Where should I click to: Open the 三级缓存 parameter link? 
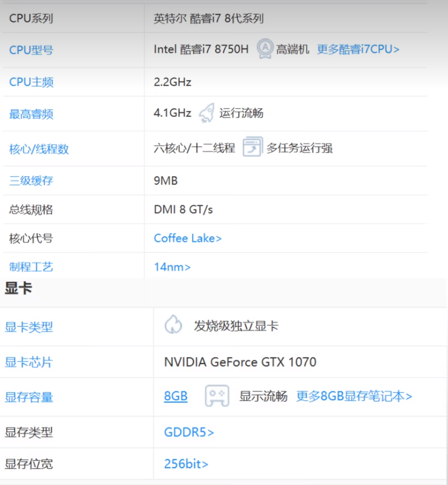(x=31, y=180)
